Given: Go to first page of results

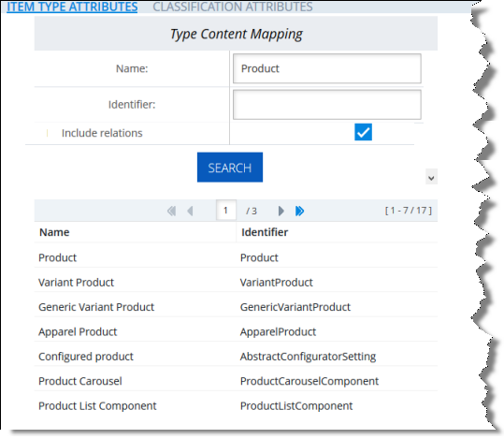Looking at the screenshot, I should (172, 211).
